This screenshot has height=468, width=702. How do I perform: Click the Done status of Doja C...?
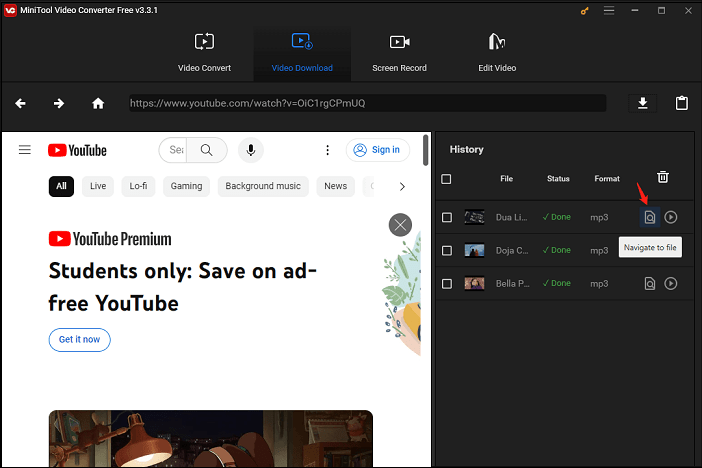click(556, 250)
